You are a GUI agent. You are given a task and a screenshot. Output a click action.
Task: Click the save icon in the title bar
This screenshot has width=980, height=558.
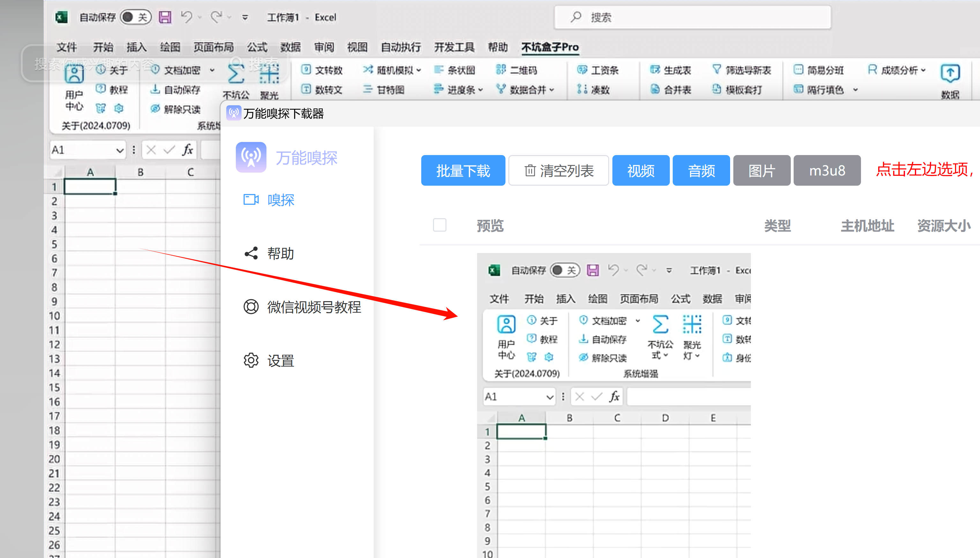[165, 17]
